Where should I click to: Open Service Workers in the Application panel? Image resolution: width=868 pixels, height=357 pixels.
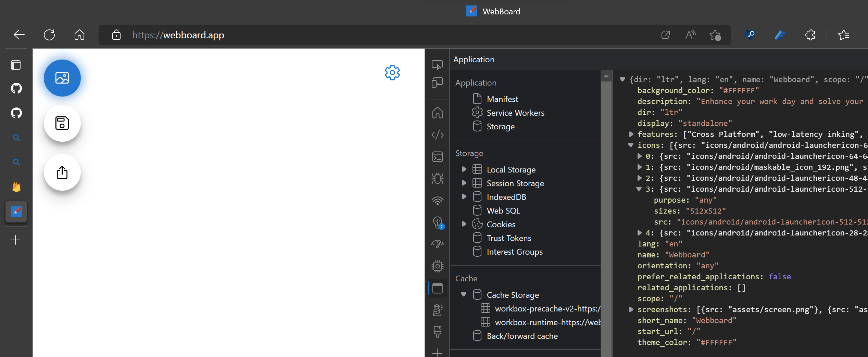pyautogui.click(x=516, y=113)
